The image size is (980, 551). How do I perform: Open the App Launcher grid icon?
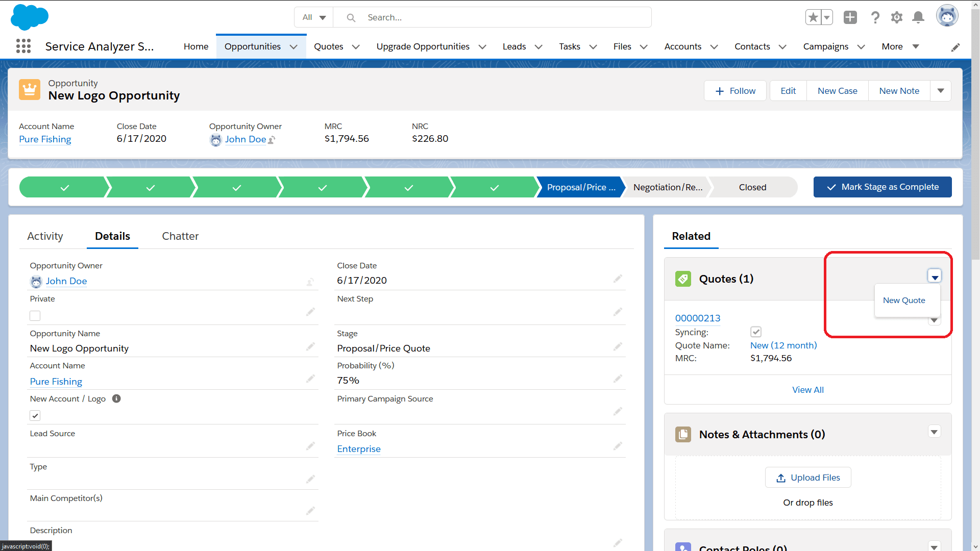pyautogui.click(x=23, y=46)
